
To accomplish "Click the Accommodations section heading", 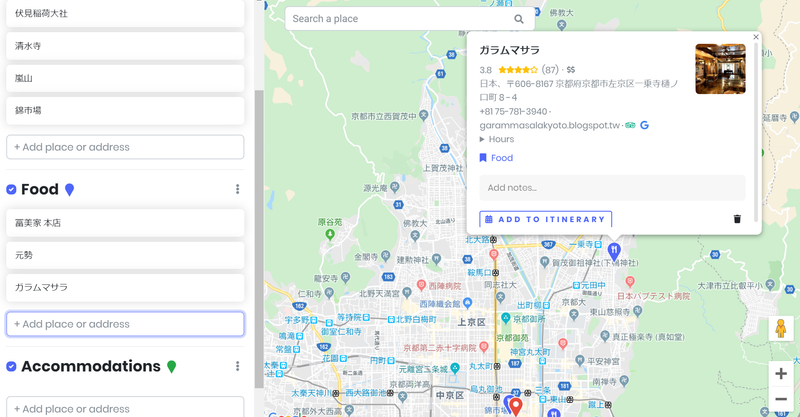I will [91, 366].
